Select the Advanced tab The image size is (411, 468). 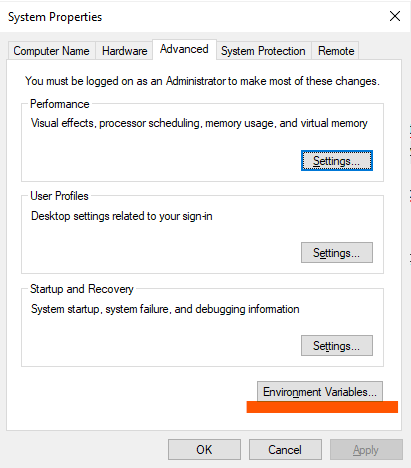pyautogui.click(x=184, y=49)
